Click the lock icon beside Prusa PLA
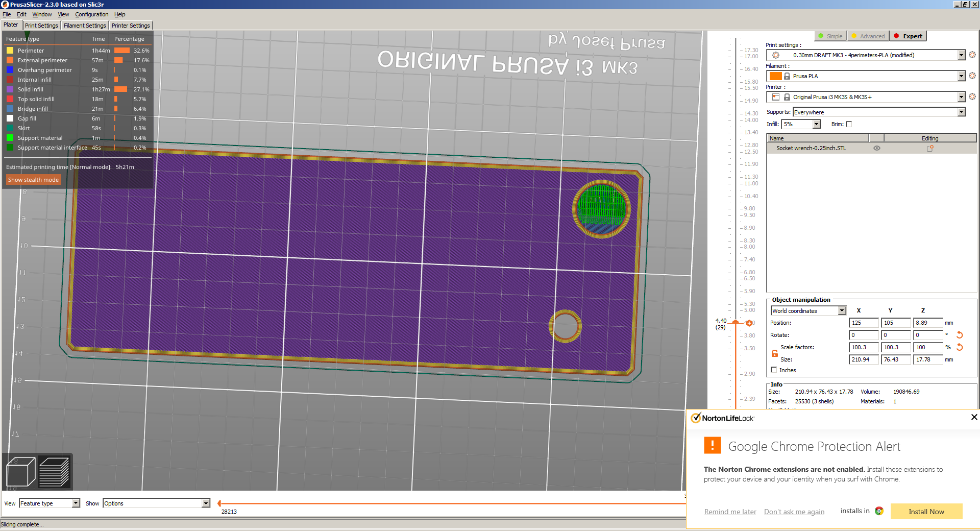The image size is (980, 531). click(x=787, y=76)
